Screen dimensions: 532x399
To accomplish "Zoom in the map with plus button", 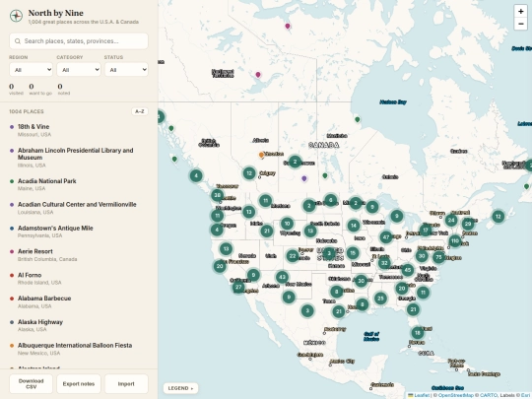I will click(520, 11).
